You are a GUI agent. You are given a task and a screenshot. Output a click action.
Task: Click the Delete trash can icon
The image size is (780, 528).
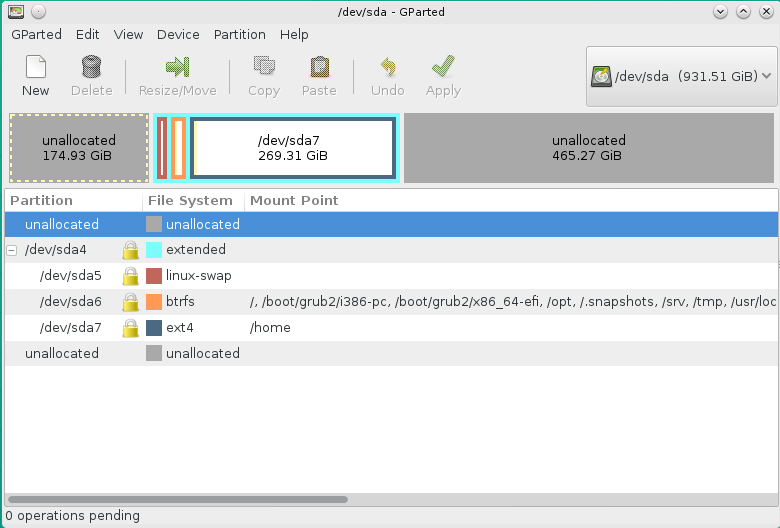[x=92, y=67]
